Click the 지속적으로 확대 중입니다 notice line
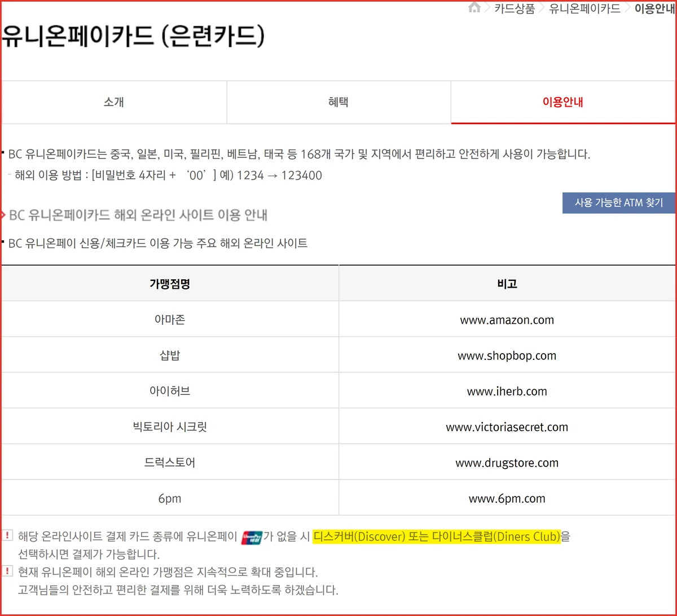The image size is (677, 616). coord(168,573)
